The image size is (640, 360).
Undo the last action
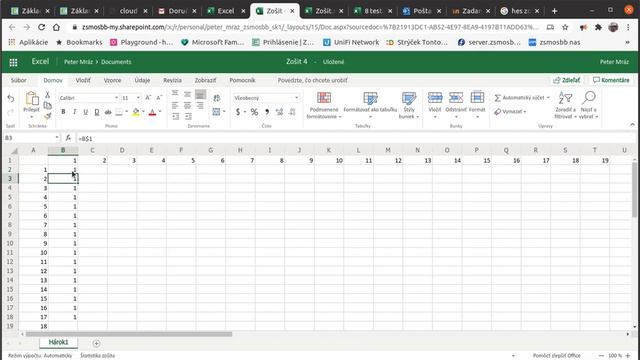[11, 98]
